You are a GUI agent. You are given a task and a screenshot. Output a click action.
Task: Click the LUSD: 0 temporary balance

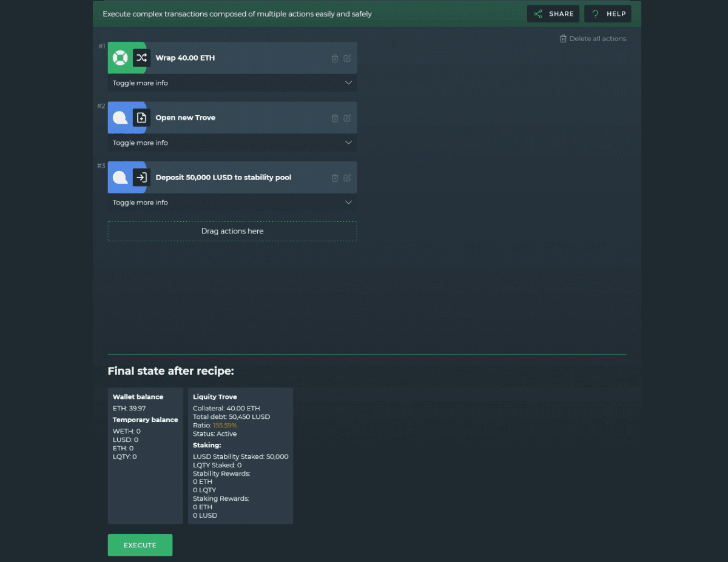click(126, 440)
